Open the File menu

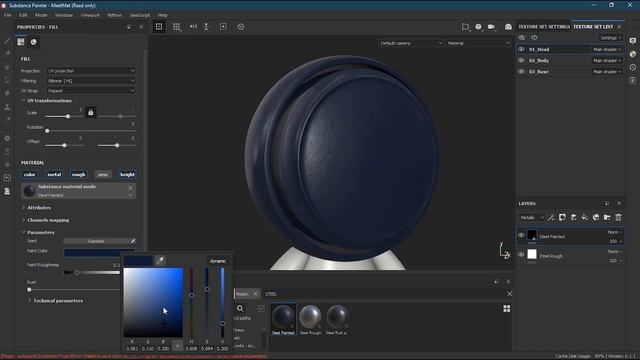click(8, 15)
